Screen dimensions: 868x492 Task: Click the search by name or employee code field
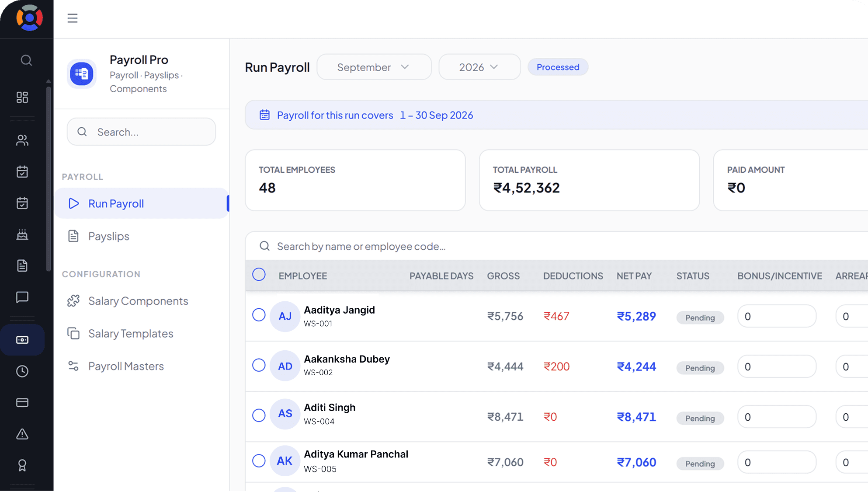tap(556, 246)
